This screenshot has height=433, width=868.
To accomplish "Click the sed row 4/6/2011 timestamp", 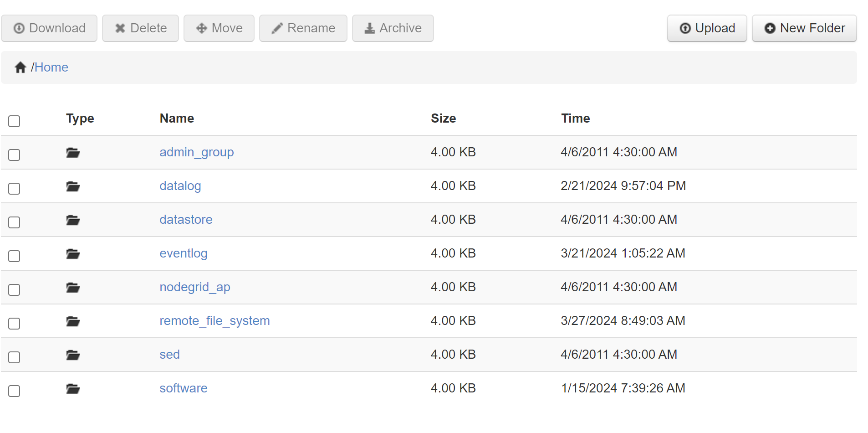I will click(619, 355).
